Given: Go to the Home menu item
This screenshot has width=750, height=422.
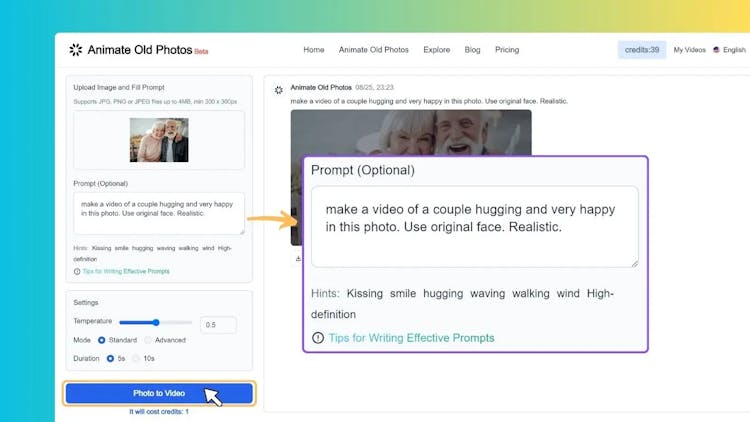Looking at the screenshot, I should pyautogui.click(x=314, y=50).
